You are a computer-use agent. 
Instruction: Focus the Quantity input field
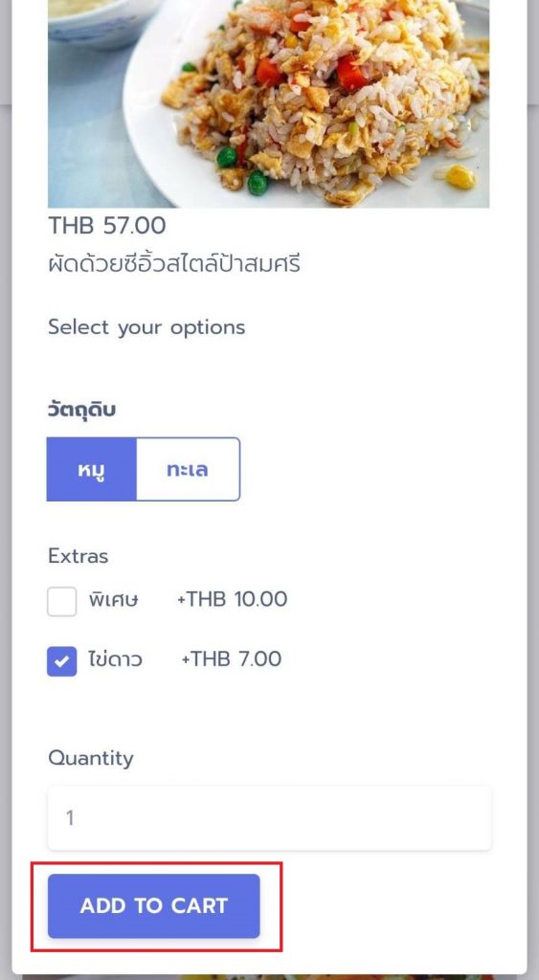point(270,818)
